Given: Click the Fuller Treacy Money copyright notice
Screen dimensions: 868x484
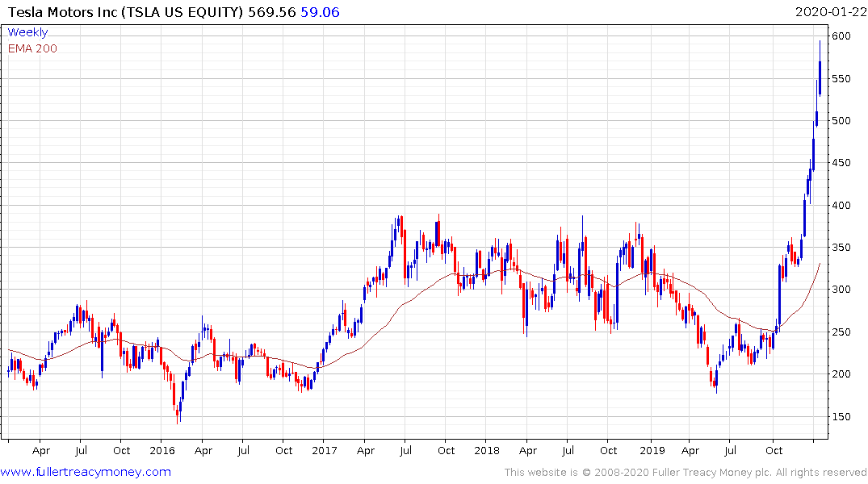Looking at the screenshot, I should pos(686,473).
